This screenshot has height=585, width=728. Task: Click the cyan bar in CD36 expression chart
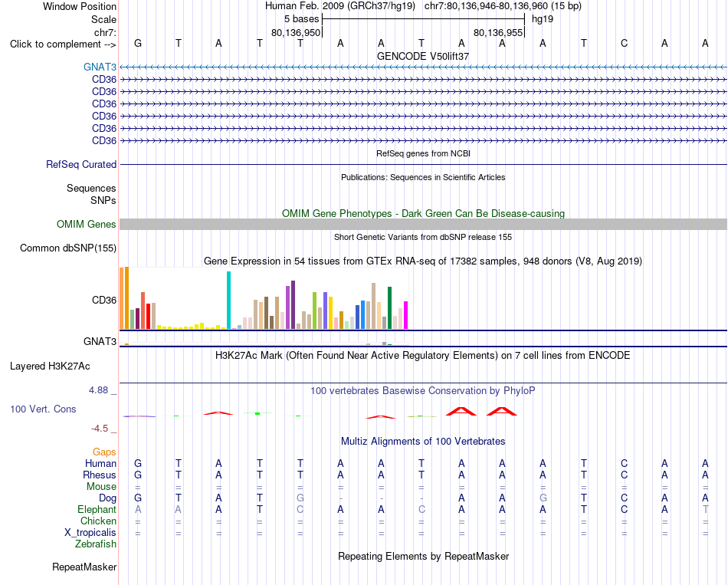pos(229,300)
